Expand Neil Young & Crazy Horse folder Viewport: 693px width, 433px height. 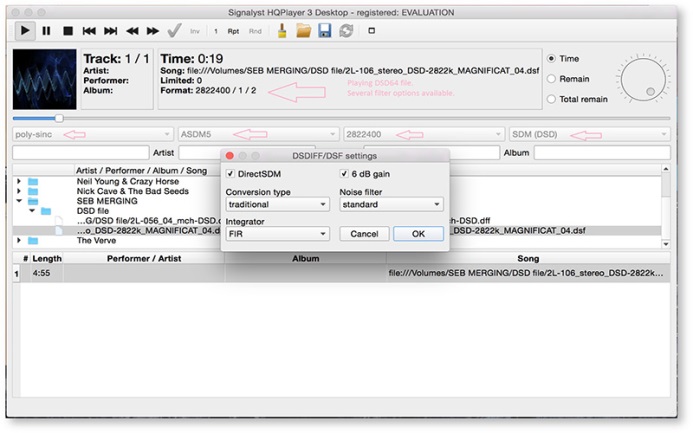coord(19,181)
